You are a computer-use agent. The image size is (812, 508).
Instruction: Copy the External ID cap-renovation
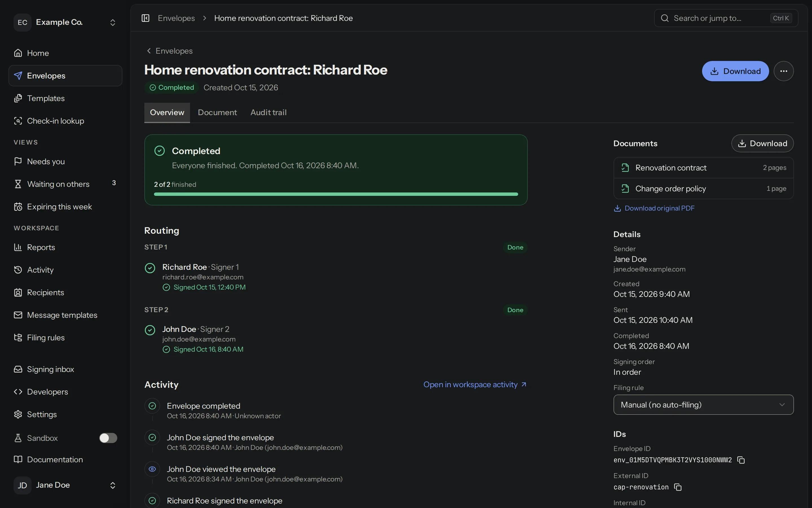678,487
